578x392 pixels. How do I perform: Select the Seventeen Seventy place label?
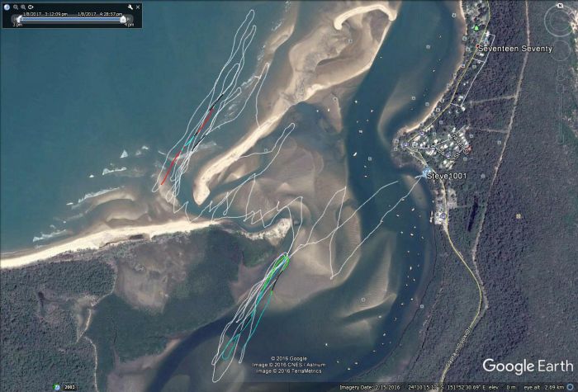514,49
